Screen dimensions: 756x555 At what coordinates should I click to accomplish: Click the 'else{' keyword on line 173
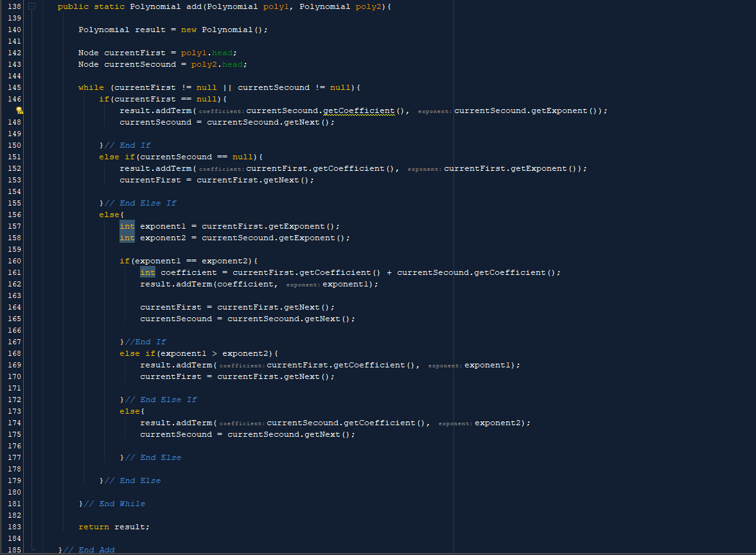coord(132,412)
